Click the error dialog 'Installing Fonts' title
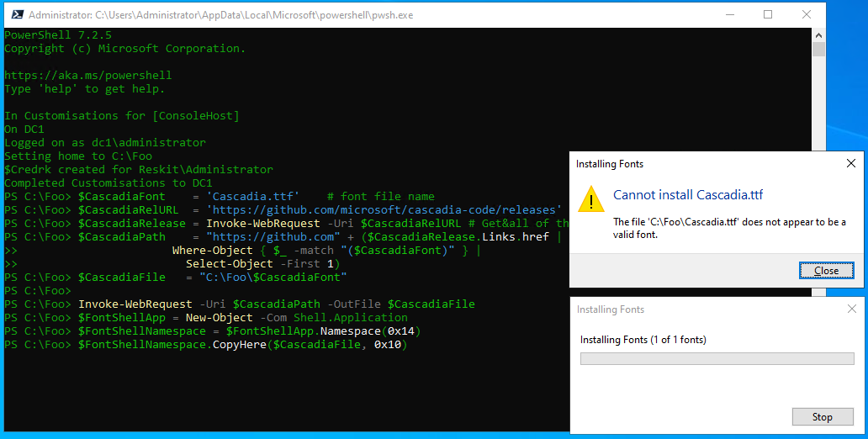 pyautogui.click(x=610, y=164)
